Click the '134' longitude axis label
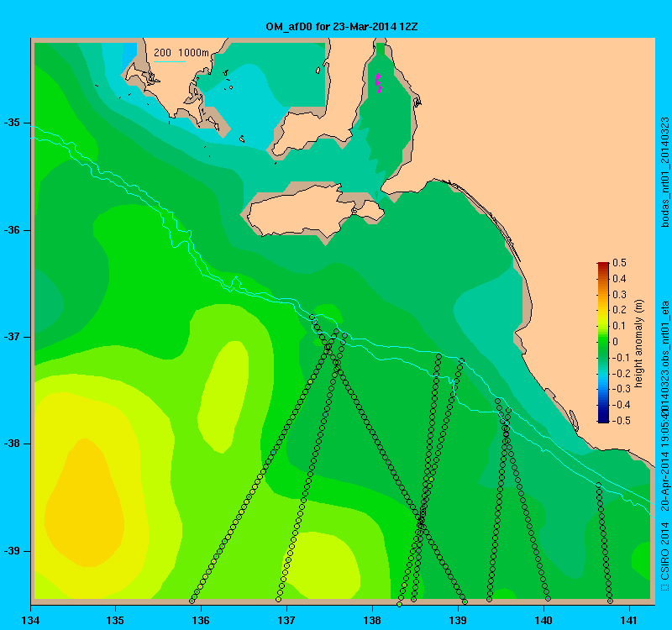672x630 pixels. [x=30, y=620]
